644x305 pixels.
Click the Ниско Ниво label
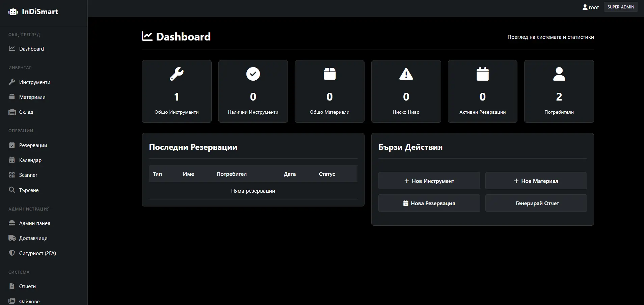(406, 112)
